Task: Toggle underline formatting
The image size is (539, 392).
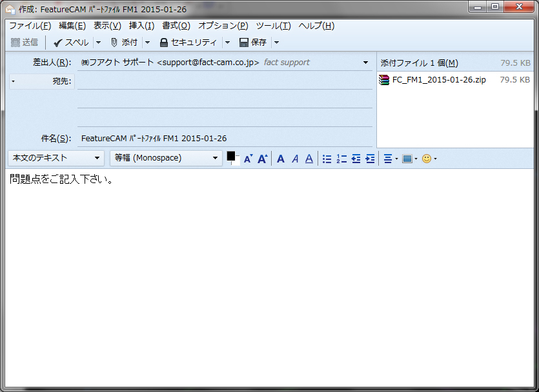Action: [x=309, y=159]
